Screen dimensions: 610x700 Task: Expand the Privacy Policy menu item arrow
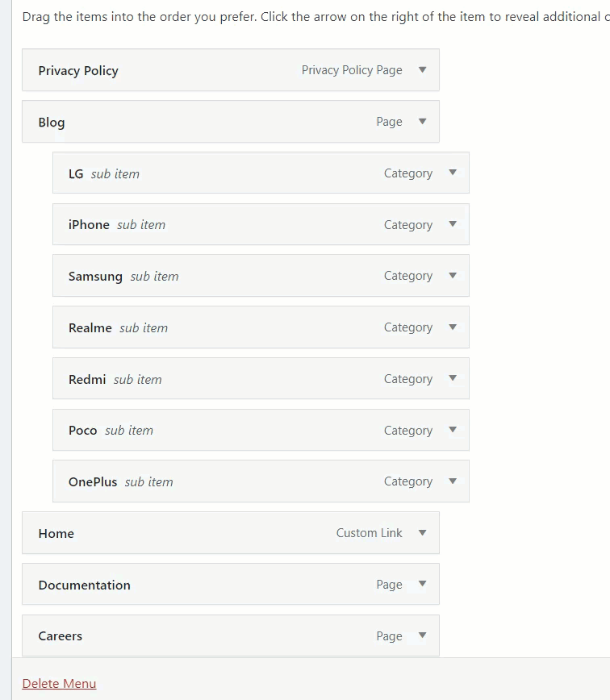[422, 70]
